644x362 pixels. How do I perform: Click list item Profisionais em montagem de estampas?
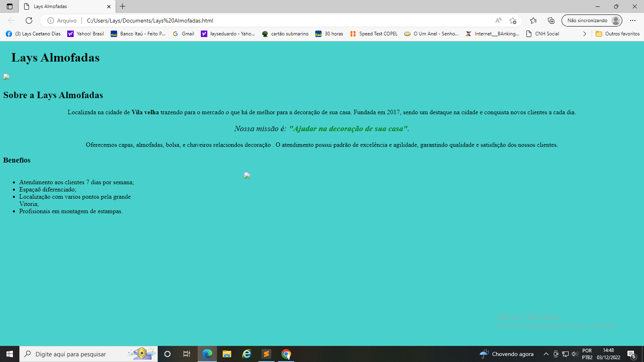(71, 211)
